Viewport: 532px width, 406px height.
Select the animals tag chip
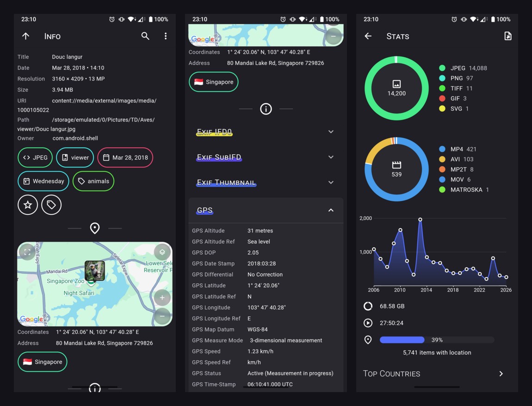(93, 181)
